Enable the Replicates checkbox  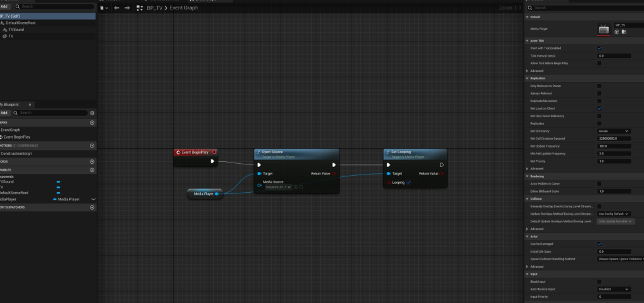click(599, 123)
